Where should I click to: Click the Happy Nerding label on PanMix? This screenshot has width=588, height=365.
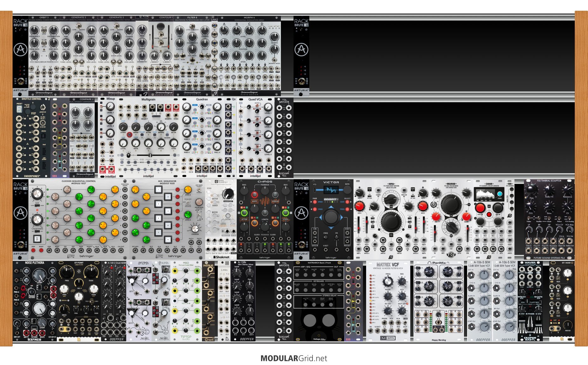tap(439, 340)
